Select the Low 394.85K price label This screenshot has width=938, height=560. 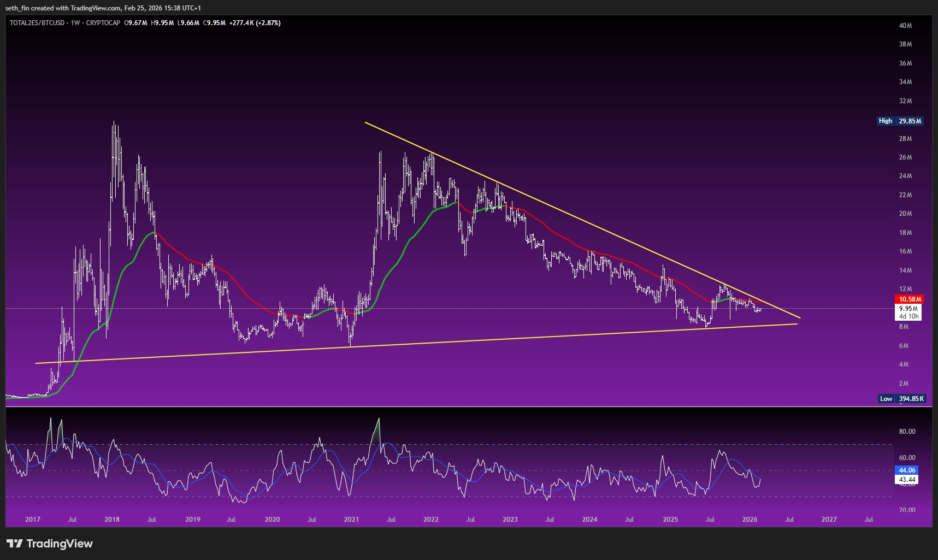click(901, 398)
